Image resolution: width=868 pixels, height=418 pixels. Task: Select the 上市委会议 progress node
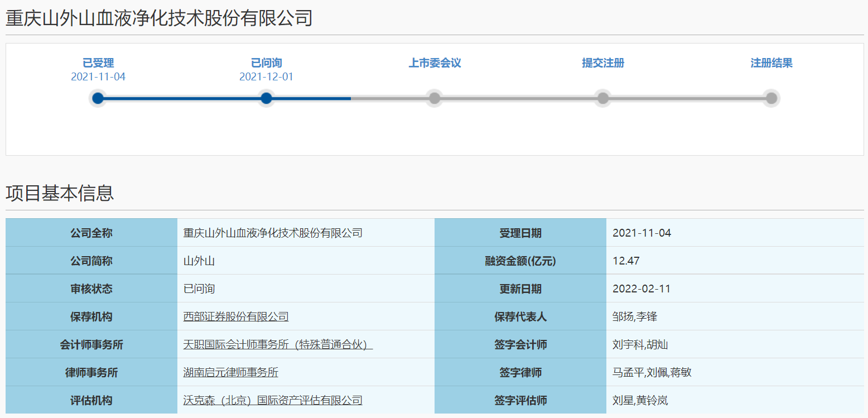(x=435, y=98)
